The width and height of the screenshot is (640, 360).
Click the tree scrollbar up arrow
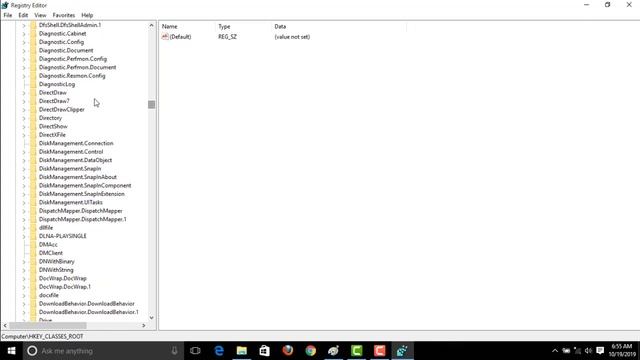[x=151, y=25]
